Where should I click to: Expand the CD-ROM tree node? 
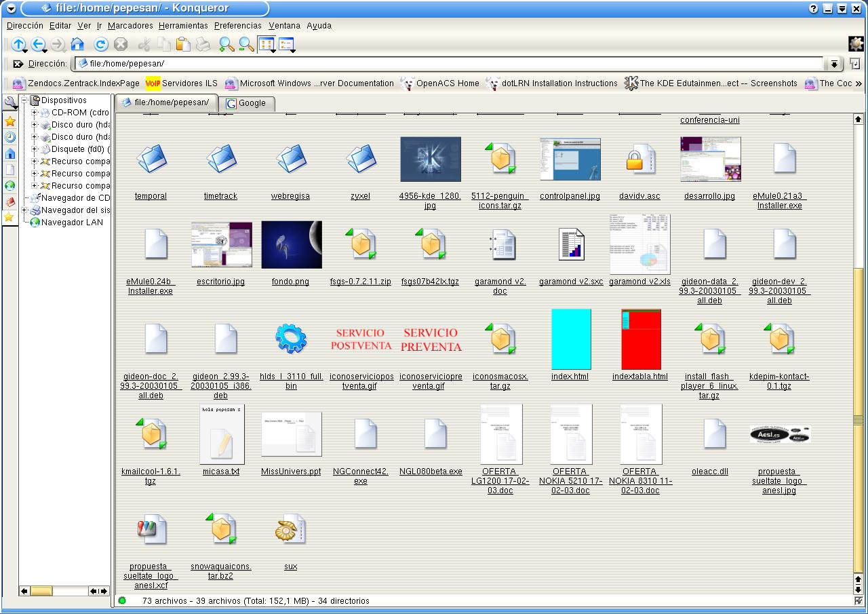tap(35, 113)
